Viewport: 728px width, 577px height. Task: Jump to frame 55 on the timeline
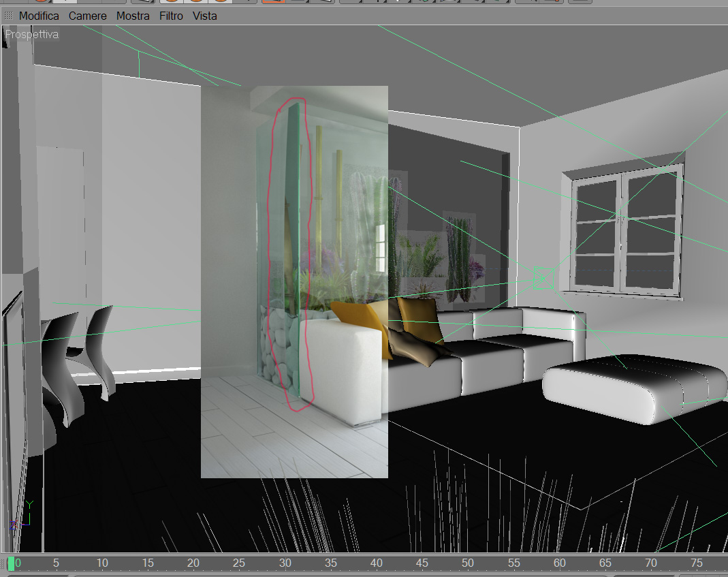(513, 563)
